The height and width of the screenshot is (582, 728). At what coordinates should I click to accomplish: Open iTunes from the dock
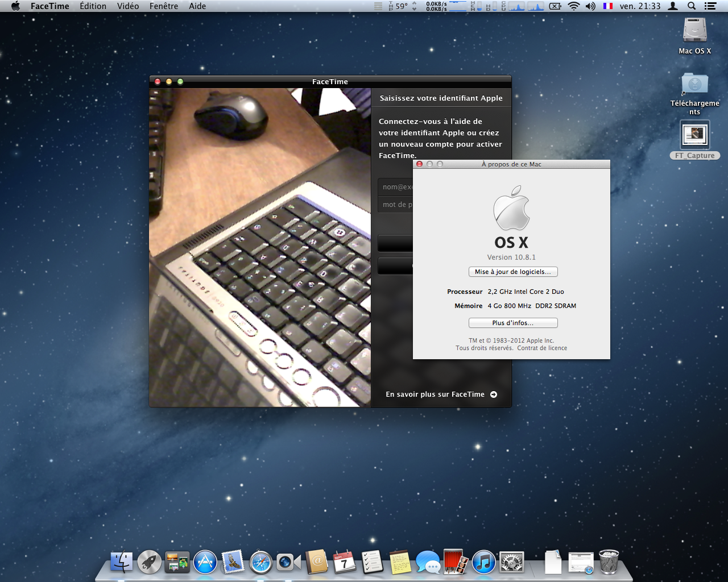[484, 562]
